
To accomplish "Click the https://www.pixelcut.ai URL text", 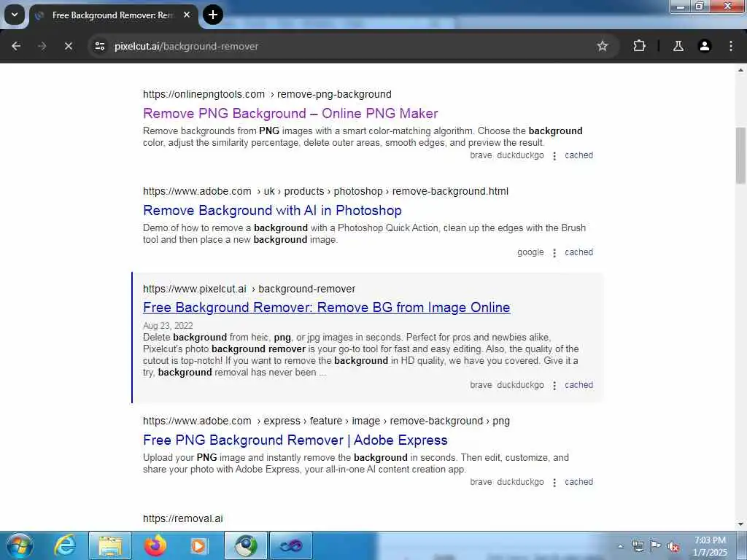I will pyautogui.click(x=194, y=289).
